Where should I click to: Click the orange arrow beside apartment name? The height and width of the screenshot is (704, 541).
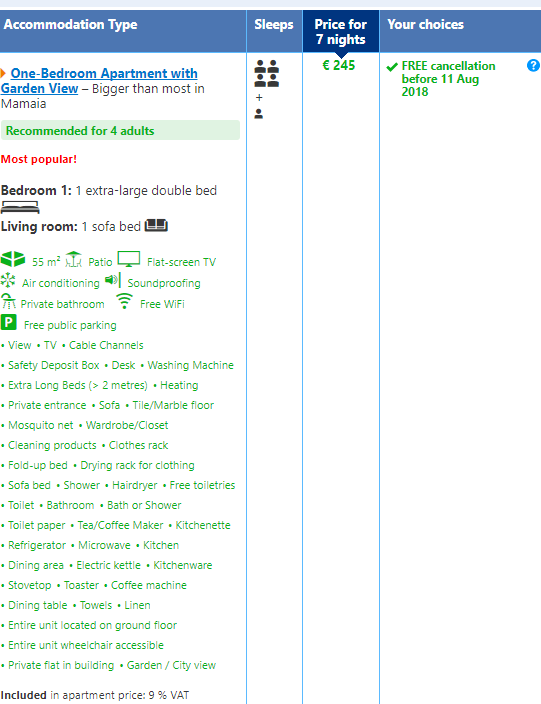[3, 73]
